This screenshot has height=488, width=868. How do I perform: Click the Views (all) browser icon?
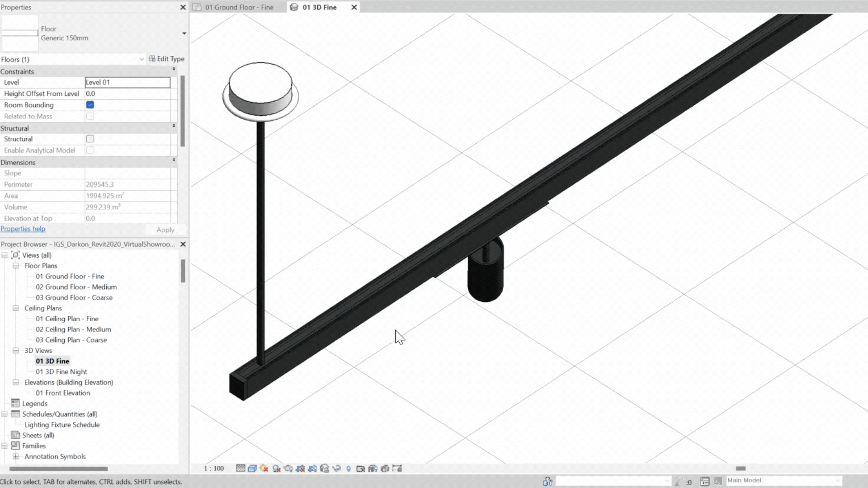pyautogui.click(x=15, y=255)
